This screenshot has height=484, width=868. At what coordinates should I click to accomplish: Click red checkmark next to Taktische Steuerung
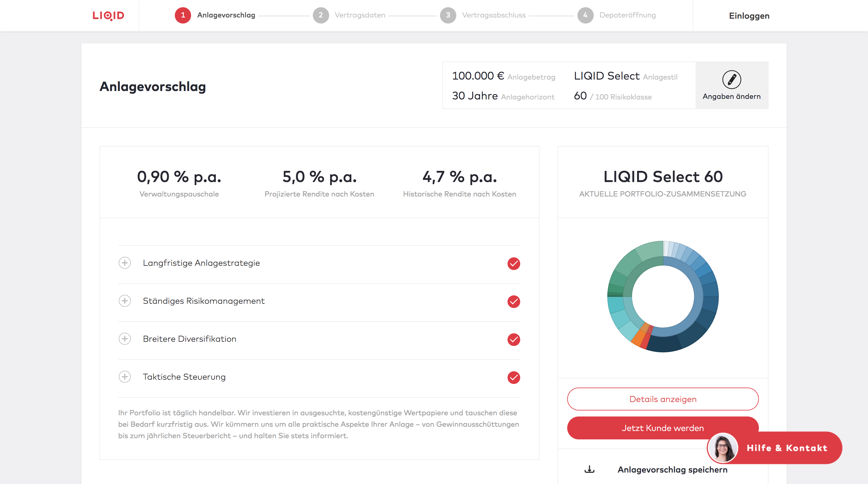[514, 378]
